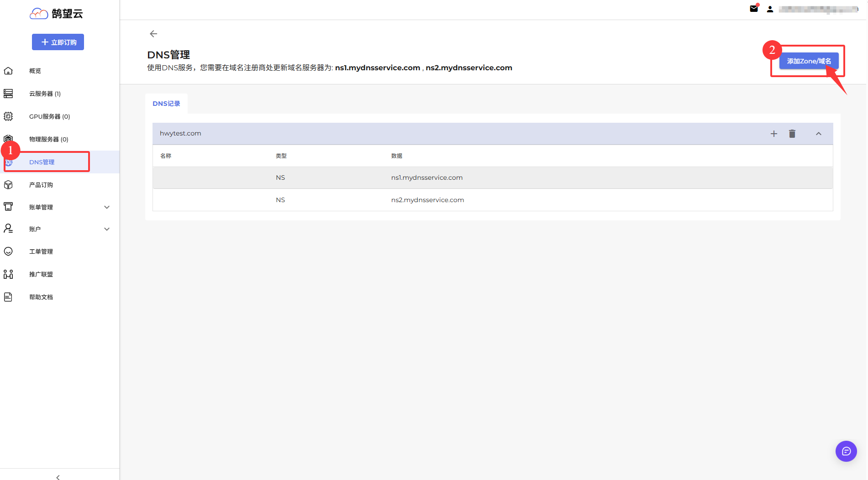Screen dimensions: 868x480
Task: Open 帮助文档 from the sidebar
Action: (41, 297)
